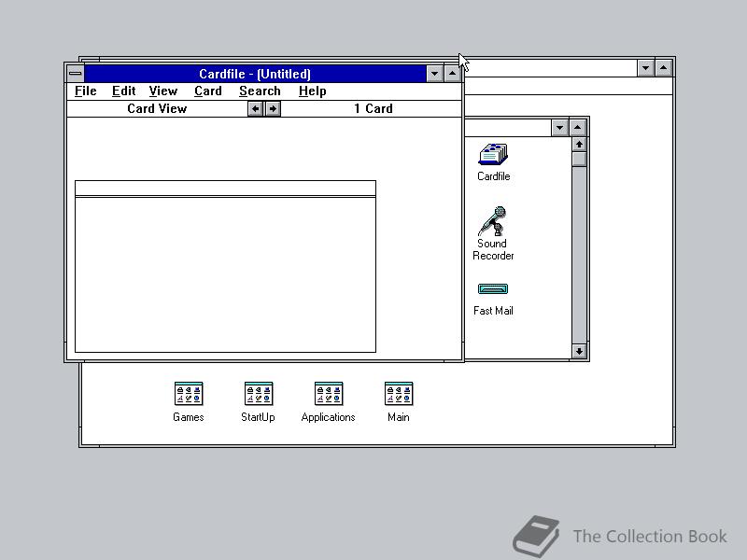Click the group window scrollbar thumb
This screenshot has width=747, height=560.
click(579, 159)
